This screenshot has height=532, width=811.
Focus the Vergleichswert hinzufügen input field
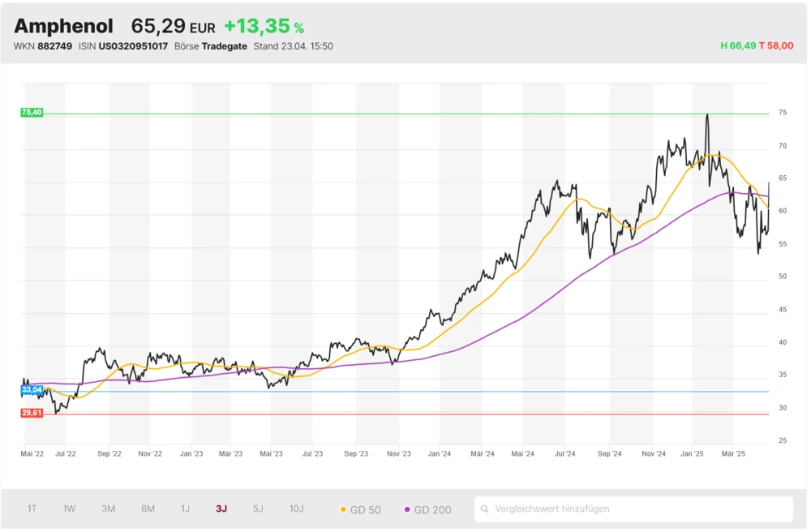click(x=641, y=509)
